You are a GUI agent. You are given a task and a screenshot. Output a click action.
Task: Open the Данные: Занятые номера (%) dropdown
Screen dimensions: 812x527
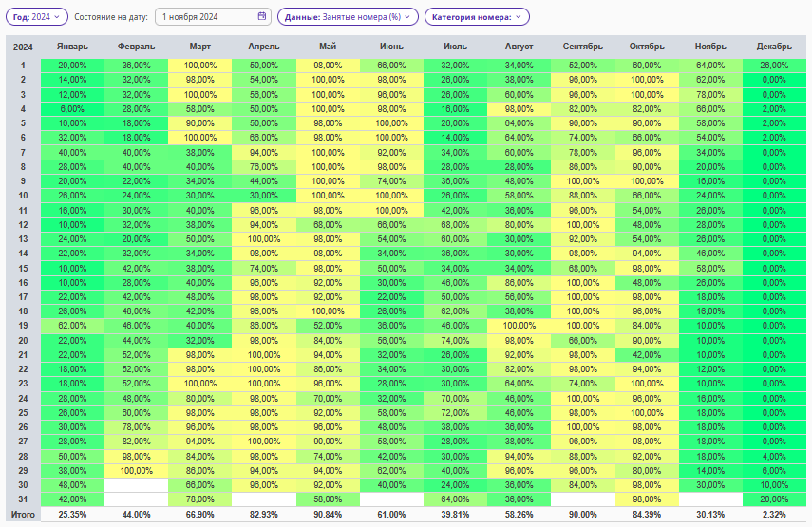point(348,16)
